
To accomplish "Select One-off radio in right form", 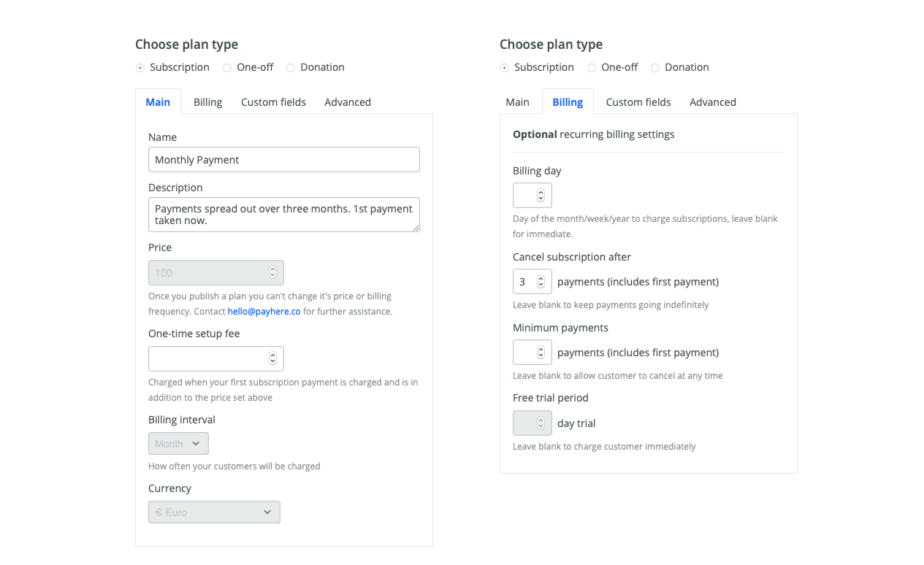I will tap(592, 68).
